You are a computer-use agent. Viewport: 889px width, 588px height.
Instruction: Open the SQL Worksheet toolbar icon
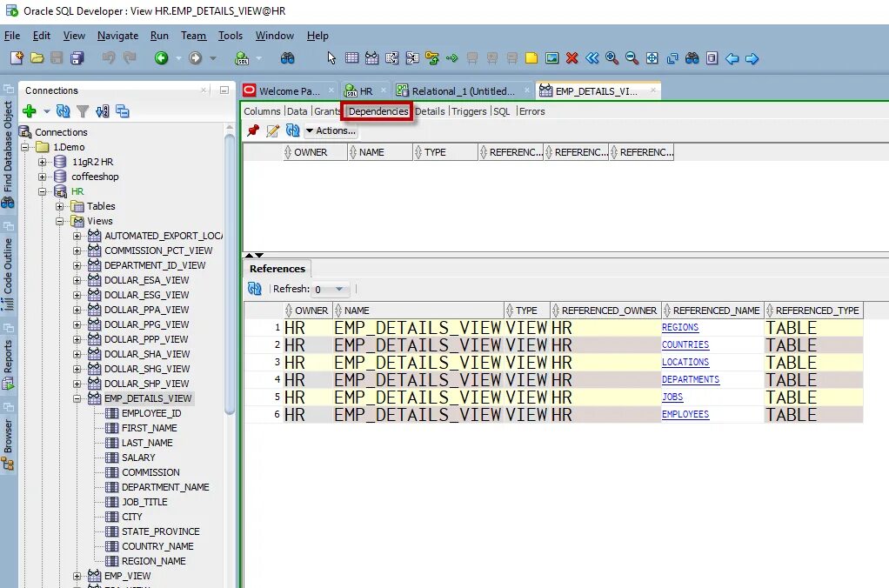[242, 57]
